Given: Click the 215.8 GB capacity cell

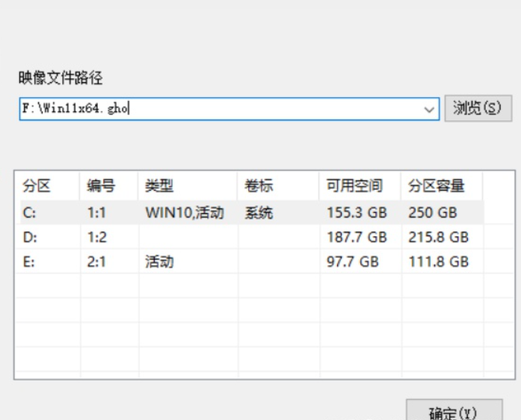Looking at the screenshot, I should 438,237.
